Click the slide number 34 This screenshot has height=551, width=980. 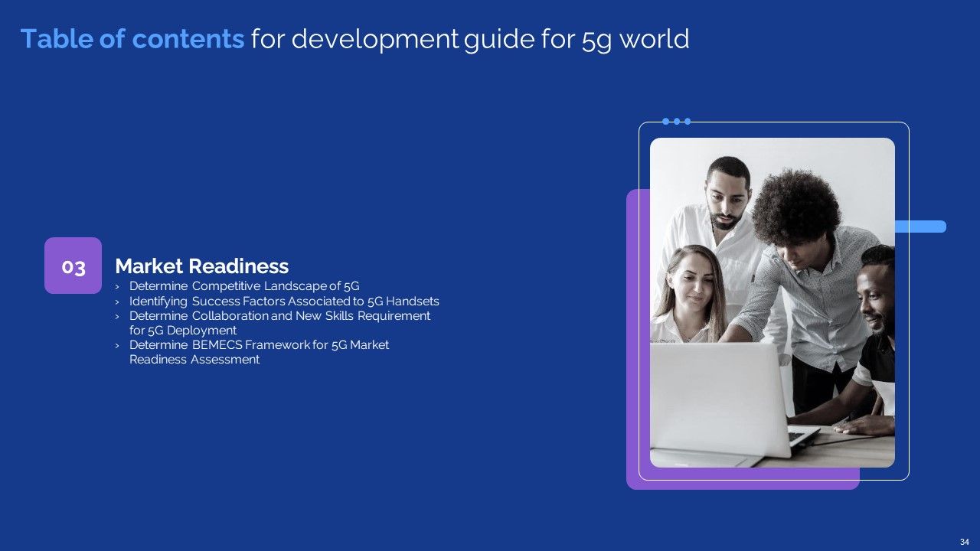(965, 542)
